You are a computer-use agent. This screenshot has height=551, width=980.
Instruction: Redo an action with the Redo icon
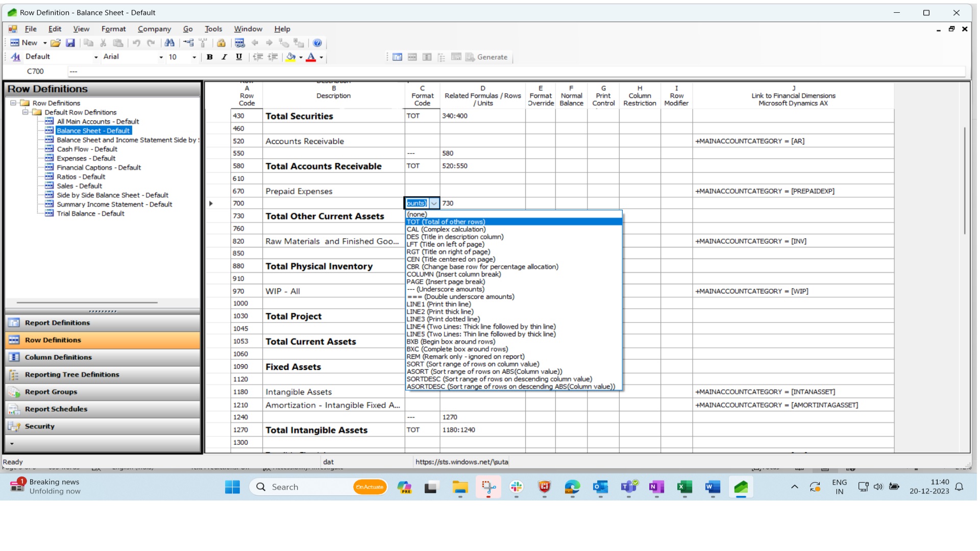click(151, 43)
